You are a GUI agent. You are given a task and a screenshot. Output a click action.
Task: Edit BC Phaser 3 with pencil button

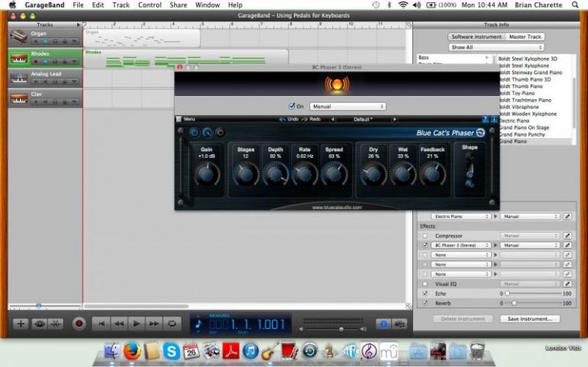tap(567, 245)
